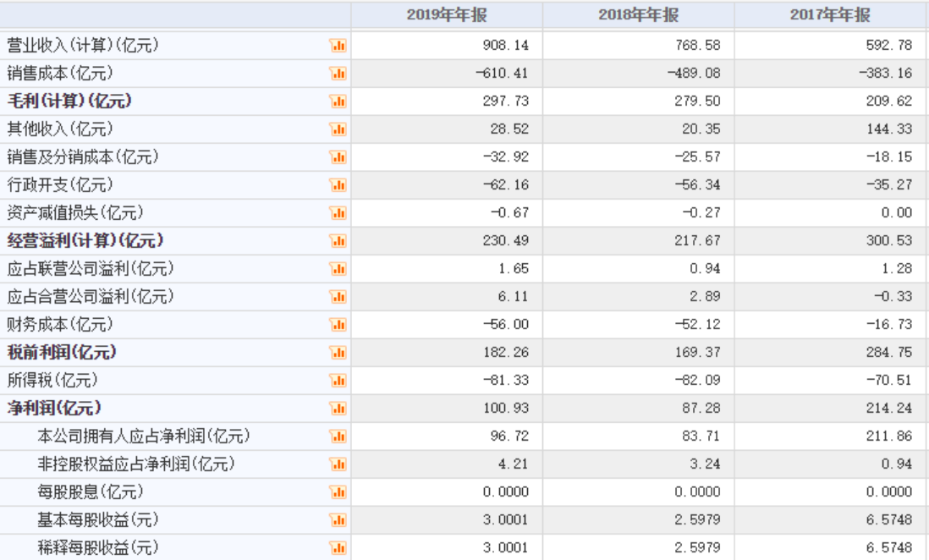Open chart icon beside 销售成本
The width and height of the screenshot is (929, 560).
click(338, 74)
